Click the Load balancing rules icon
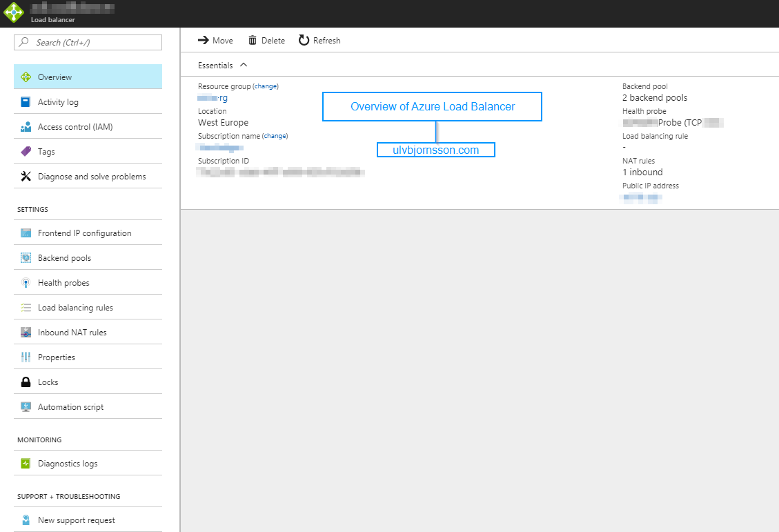Viewport: 779px width, 532px height. (x=26, y=308)
